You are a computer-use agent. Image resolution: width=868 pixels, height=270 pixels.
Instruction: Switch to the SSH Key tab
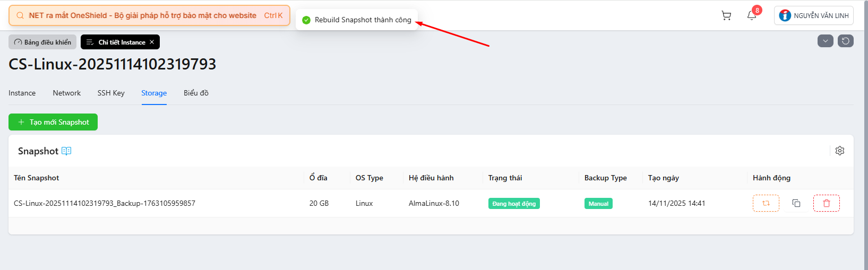click(x=111, y=93)
